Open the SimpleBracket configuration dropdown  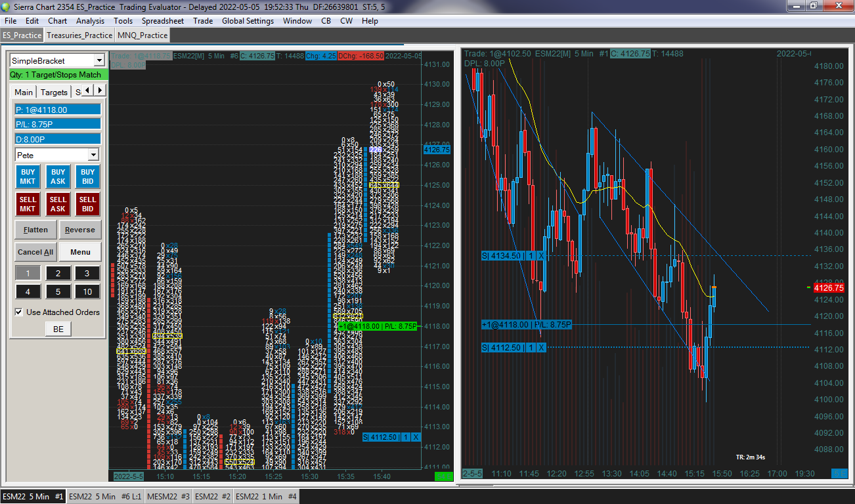99,60
